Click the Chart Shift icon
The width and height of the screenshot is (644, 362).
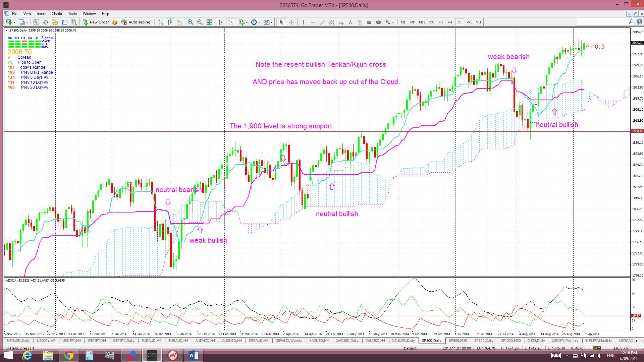[230, 22]
